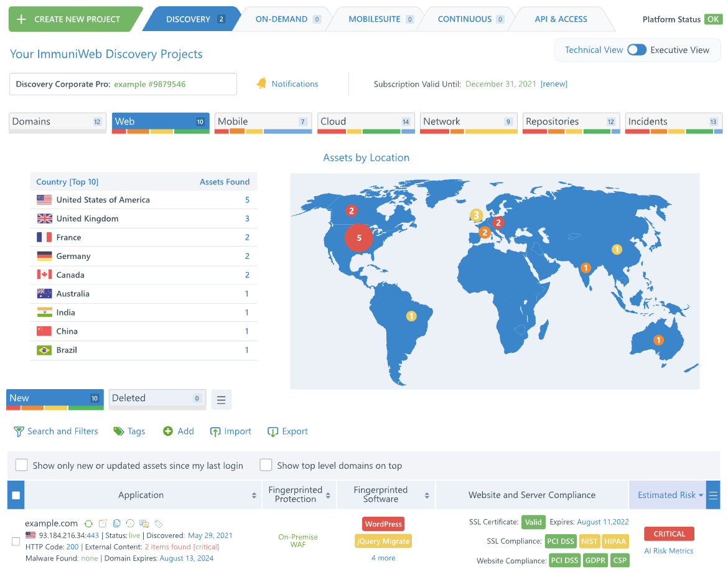Open the Tags manager
Image resolution: width=728 pixels, height=579 pixels.
coord(129,431)
